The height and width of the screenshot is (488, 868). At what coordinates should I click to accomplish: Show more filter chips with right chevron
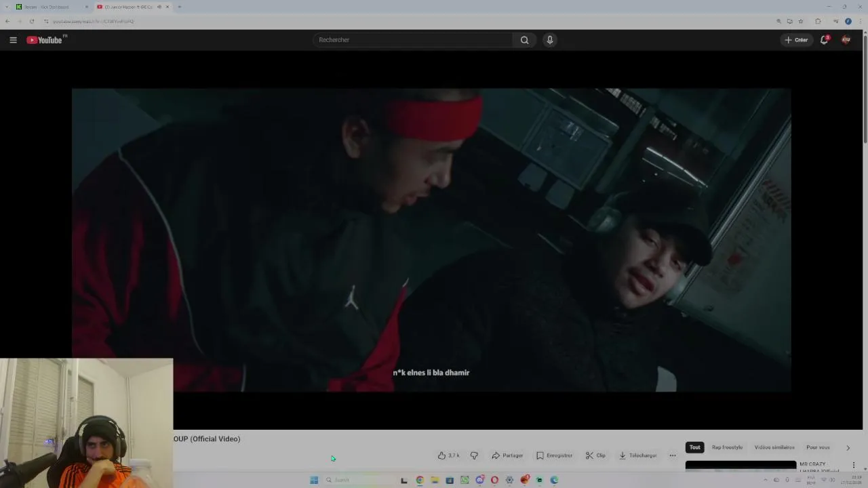coord(848,447)
